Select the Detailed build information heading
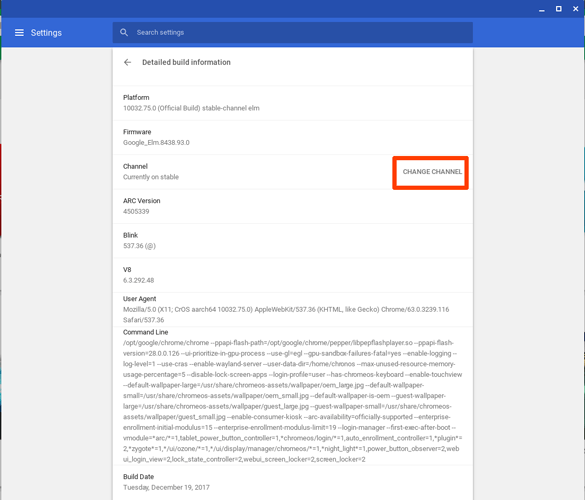Screen dimensions: 585x500 click(186, 62)
